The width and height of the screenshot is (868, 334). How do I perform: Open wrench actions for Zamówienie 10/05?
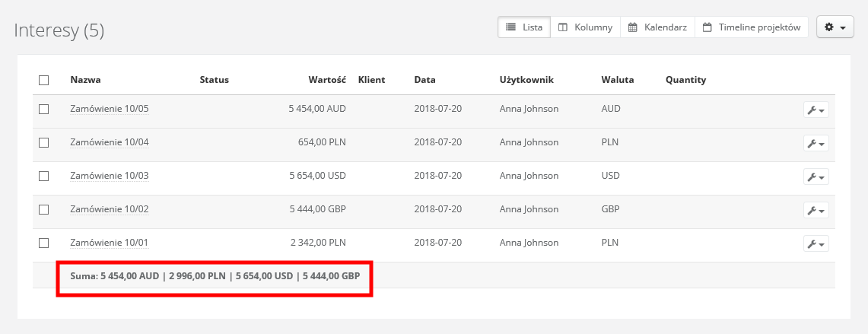(816, 110)
